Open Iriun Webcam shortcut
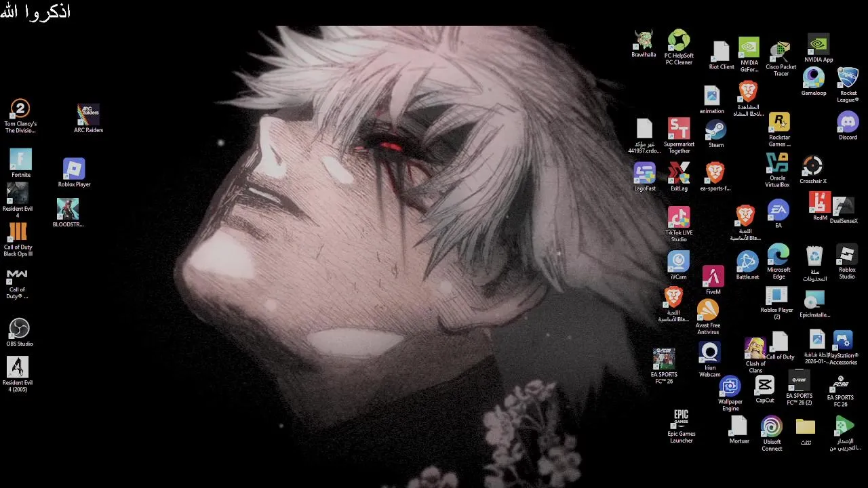Screen dimensions: 868x488 [710, 360]
